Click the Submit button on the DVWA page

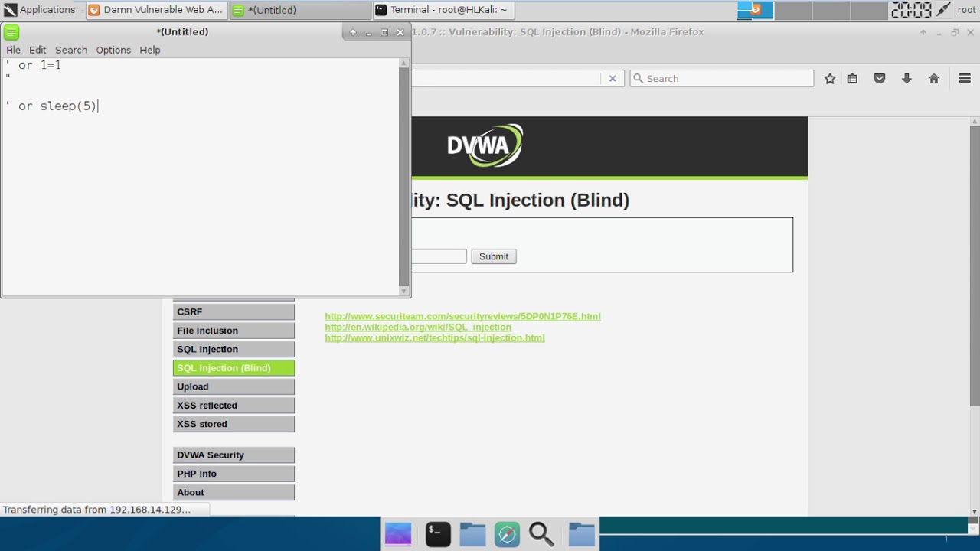pos(494,256)
